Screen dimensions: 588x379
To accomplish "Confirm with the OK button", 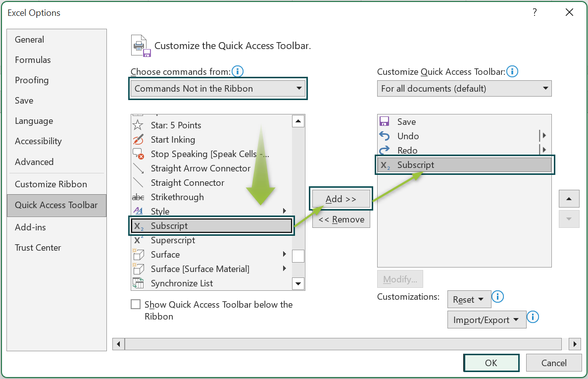I will [491, 363].
